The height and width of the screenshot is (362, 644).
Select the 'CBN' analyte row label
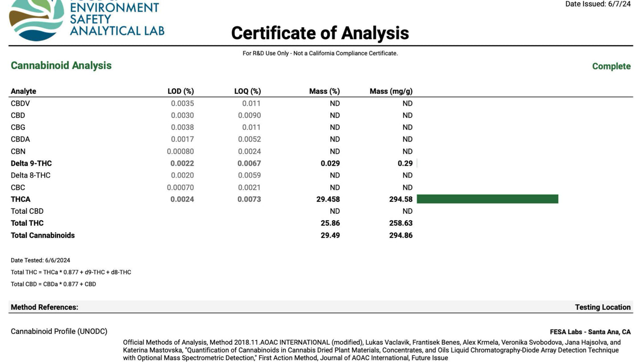18,151
